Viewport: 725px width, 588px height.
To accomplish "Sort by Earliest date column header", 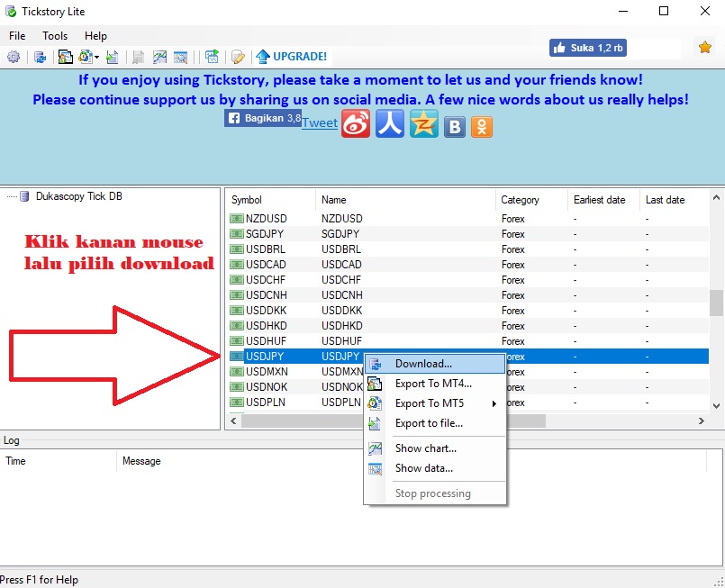I will click(x=603, y=200).
